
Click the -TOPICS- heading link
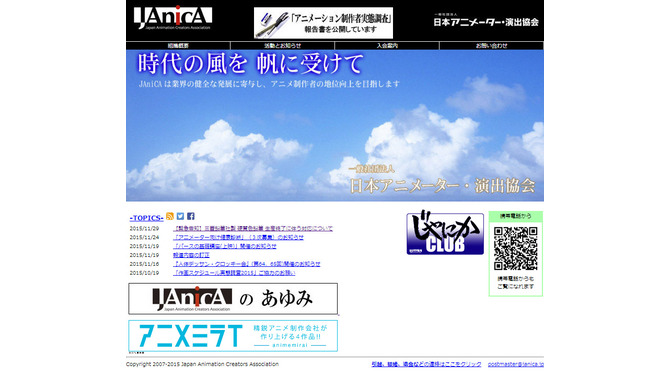pyautogui.click(x=147, y=218)
